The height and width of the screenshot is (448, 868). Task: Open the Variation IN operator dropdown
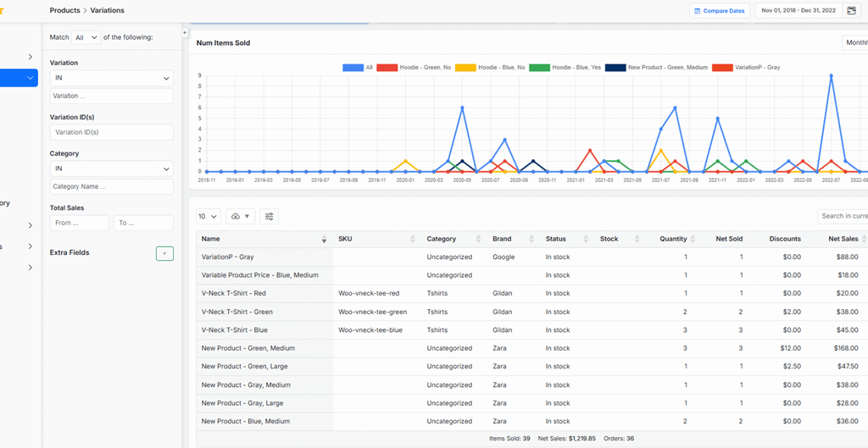click(111, 78)
